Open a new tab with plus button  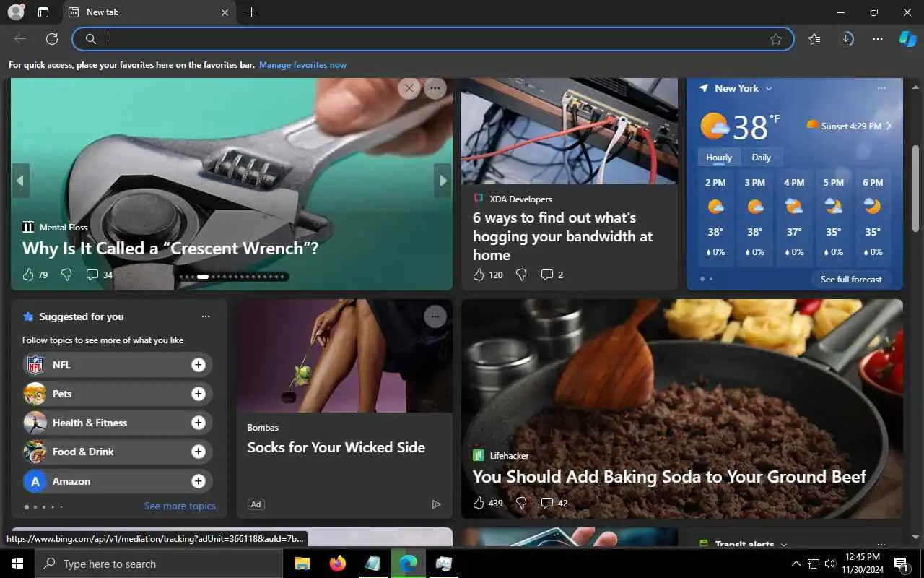[251, 12]
